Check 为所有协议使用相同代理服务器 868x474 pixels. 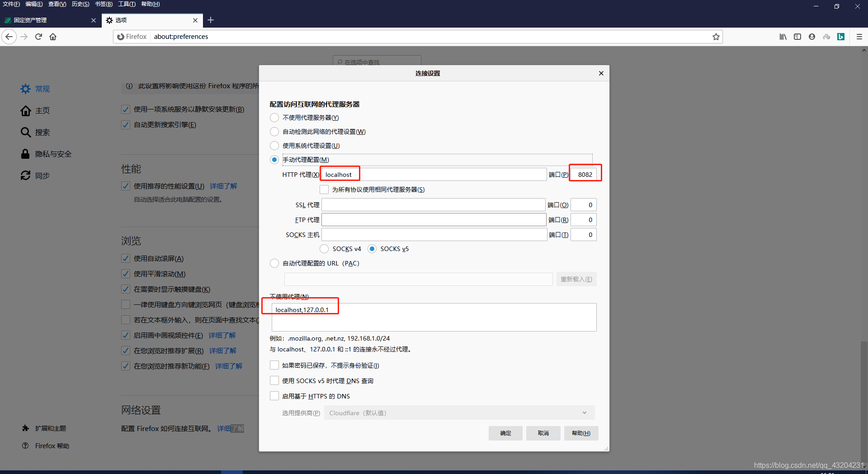(324, 190)
